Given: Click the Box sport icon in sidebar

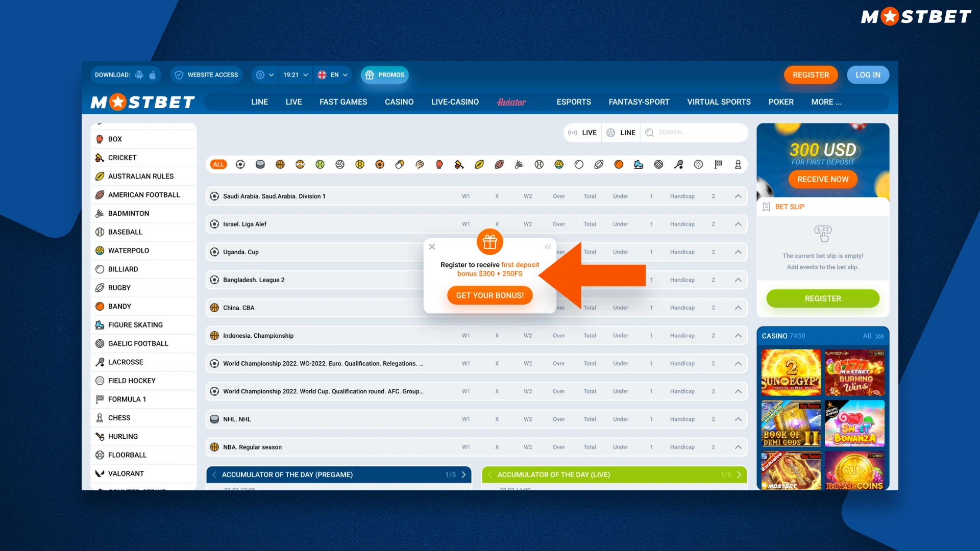Looking at the screenshot, I should pyautogui.click(x=100, y=139).
